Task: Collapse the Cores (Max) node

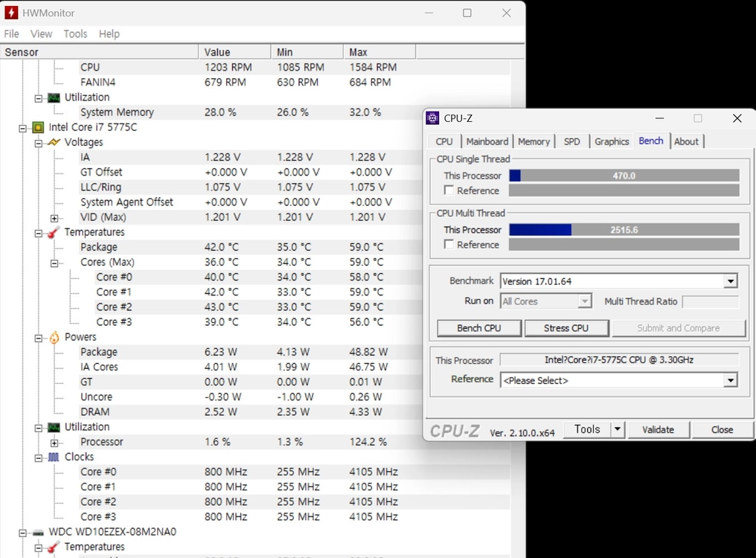Action: (54, 263)
